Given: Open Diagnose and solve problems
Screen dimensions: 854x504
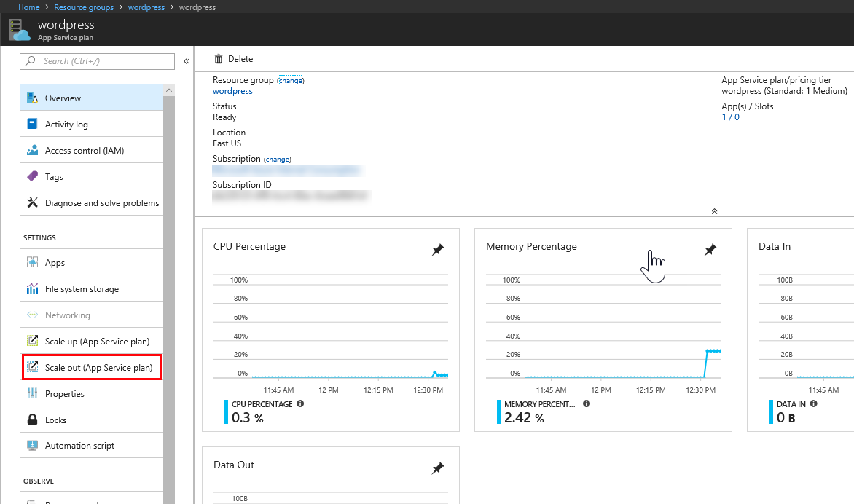Looking at the screenshot, I should (x=92, y=202).
